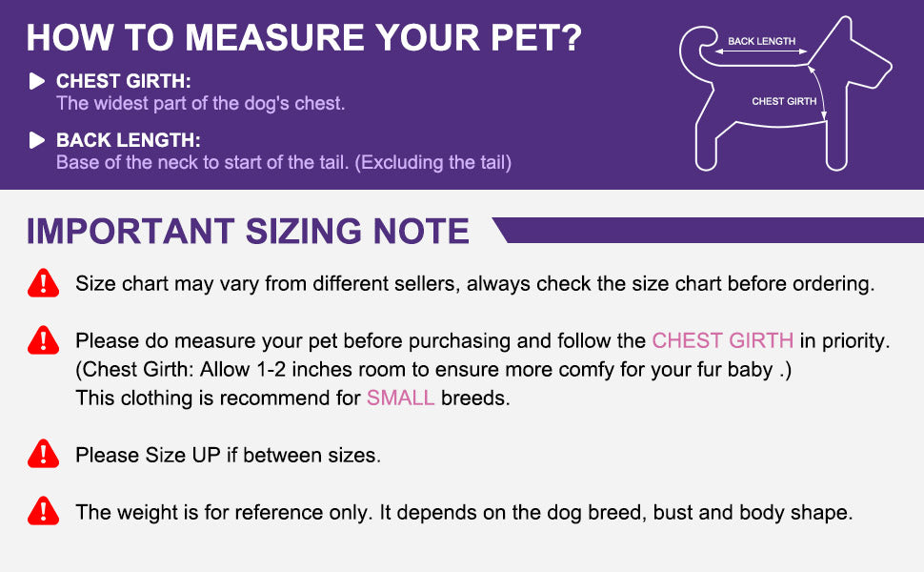Click the "IMPORTANT SIZING NOTE" heading
Viewport: 924px width, 572px height.
248,232
